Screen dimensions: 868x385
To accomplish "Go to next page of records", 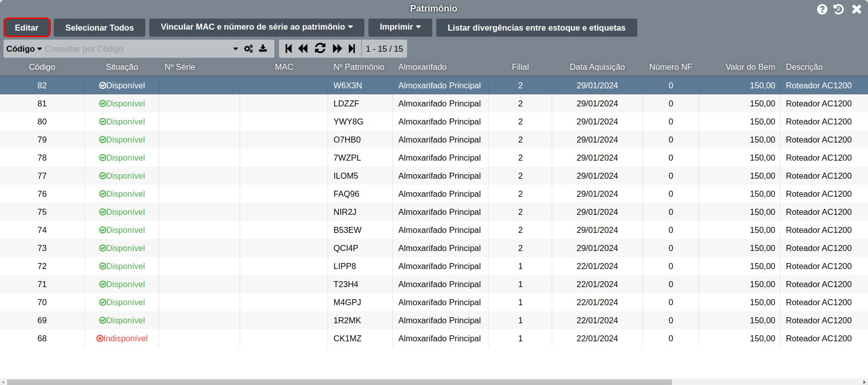I will click(337, 49).
